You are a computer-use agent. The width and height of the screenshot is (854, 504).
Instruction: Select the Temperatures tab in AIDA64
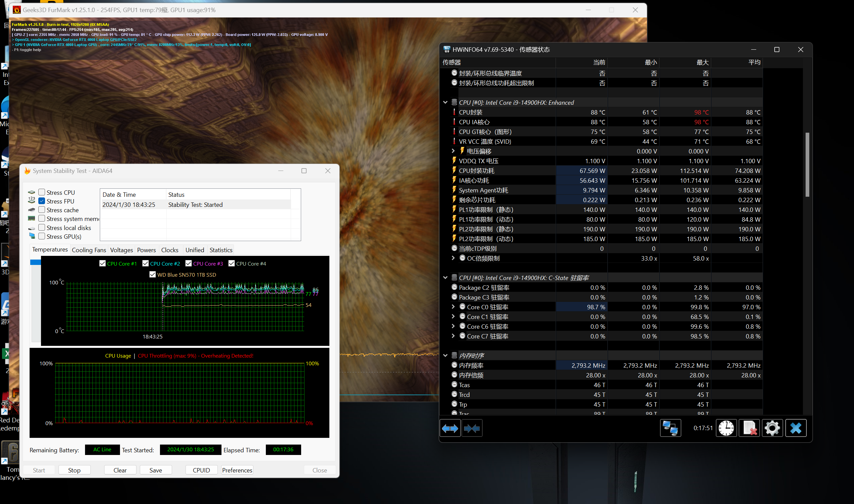click(50, 249)
